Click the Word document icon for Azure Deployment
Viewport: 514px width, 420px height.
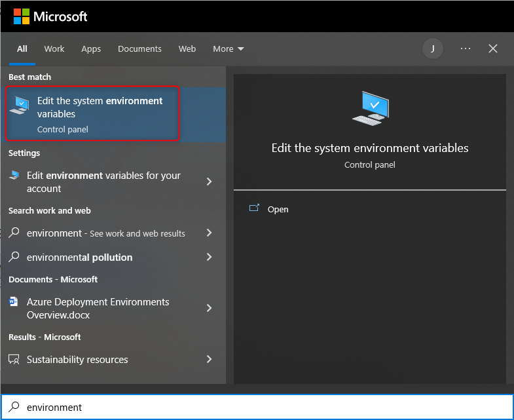point(14,302)
